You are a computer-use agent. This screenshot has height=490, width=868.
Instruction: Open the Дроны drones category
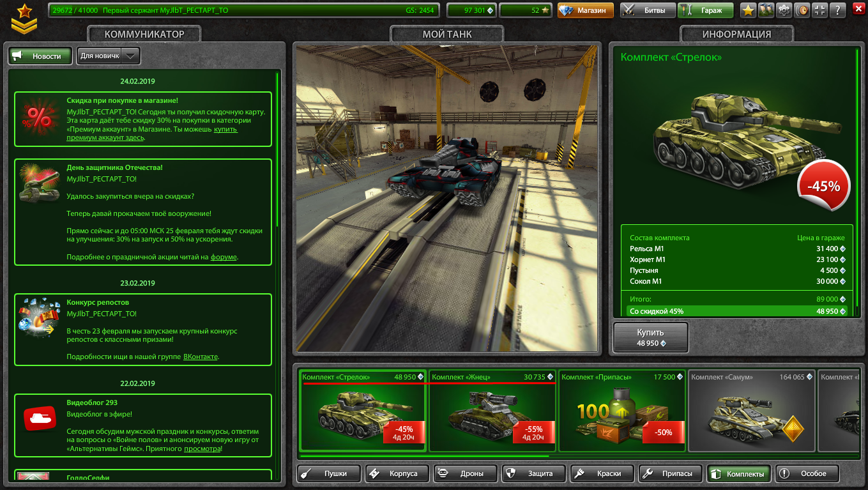tap(466, 473)
